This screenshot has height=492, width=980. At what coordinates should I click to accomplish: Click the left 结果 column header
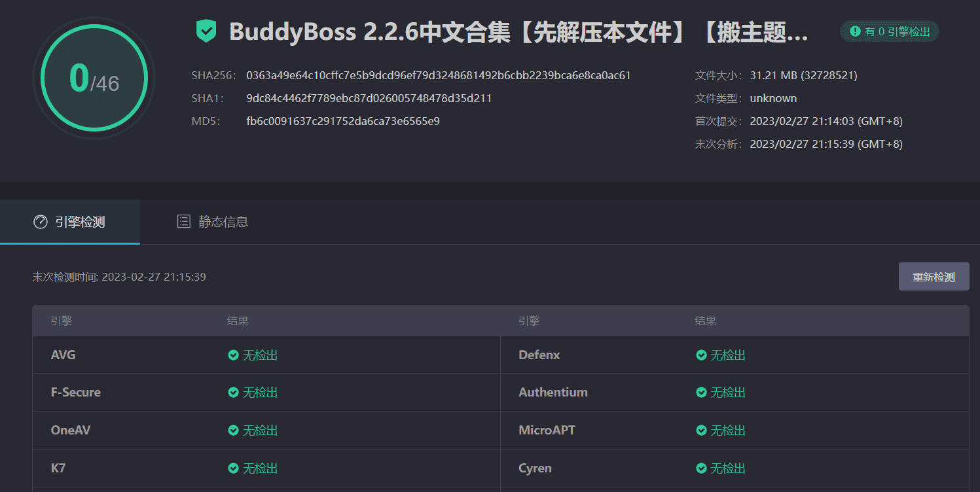[238, 321]
